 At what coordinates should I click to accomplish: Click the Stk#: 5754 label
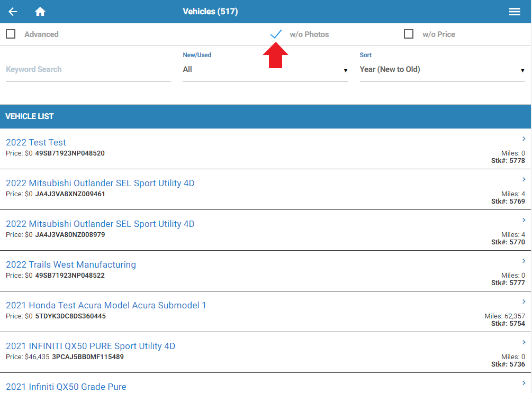(508, 324)
